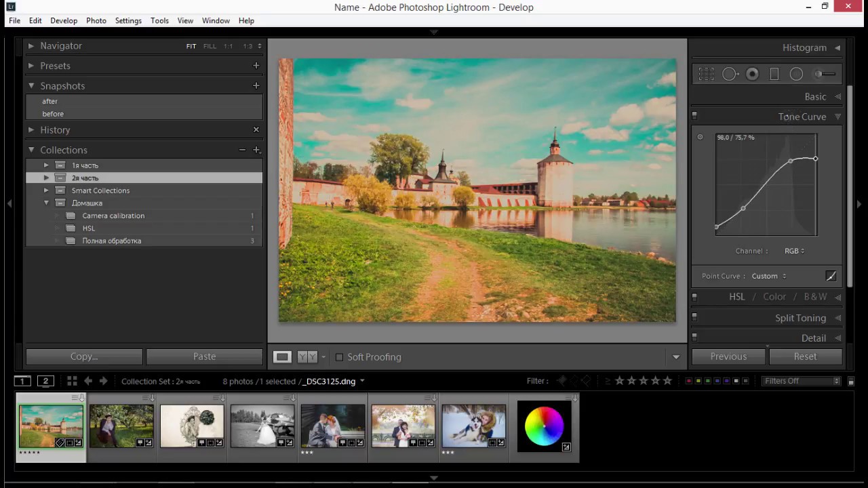Open the Tools menu
The width and height of the screenshot is (868, 488).
[159, 21]
